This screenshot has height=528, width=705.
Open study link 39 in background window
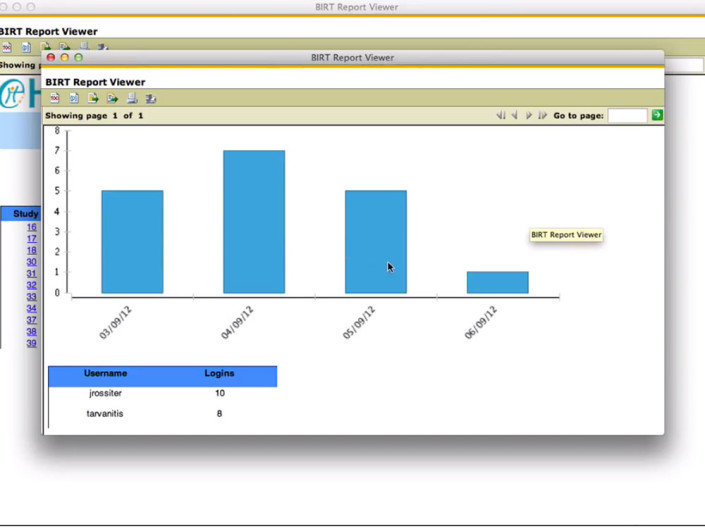pos(31,343)
